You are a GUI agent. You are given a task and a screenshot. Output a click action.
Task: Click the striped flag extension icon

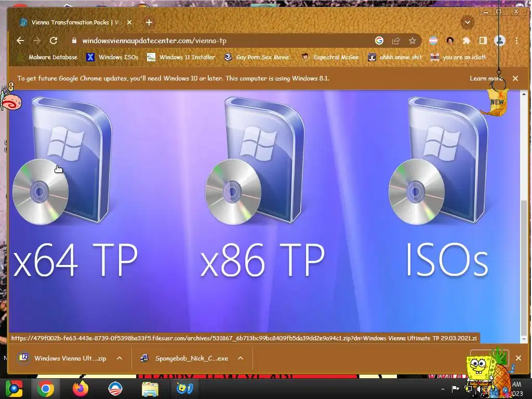(x=433, y=41)
